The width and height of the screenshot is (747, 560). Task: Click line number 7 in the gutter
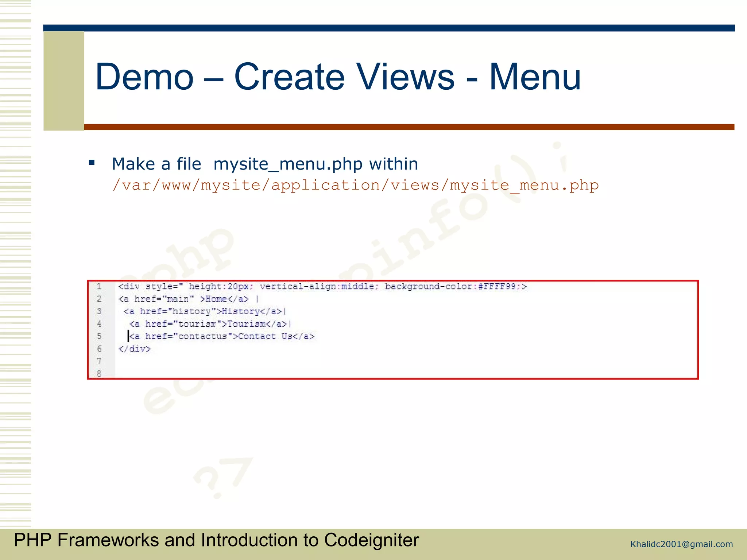pyautogui.click(x=99, y=361)
